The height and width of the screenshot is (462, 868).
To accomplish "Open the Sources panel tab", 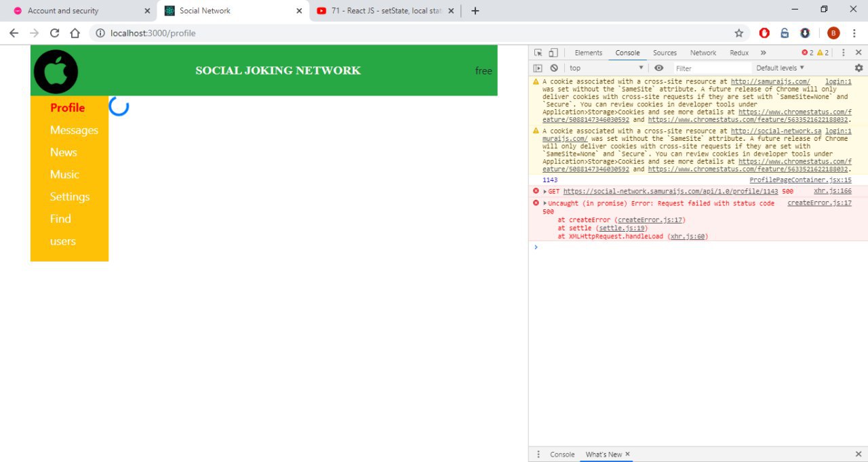I will pyautogui.click(x=665, y=53).
